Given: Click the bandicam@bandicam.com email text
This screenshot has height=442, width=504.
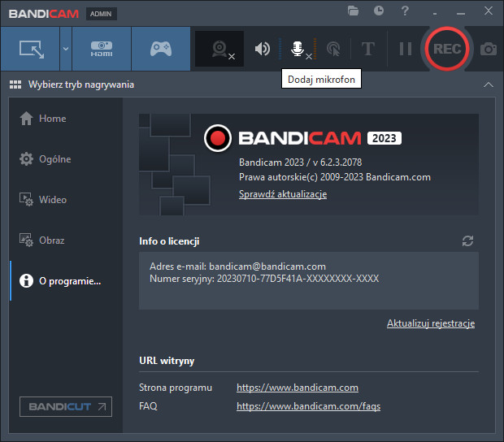Looking at the screenshot, I should tap(267, 266).
